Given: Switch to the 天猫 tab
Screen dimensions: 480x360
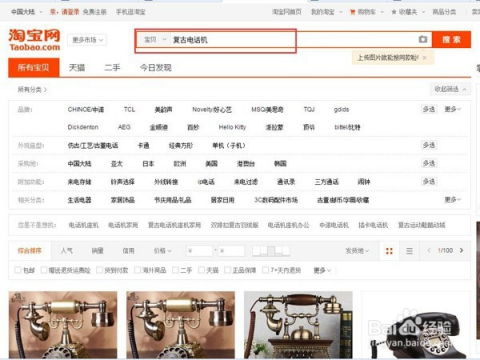Looking at the screenshot, I should point(77,68).
